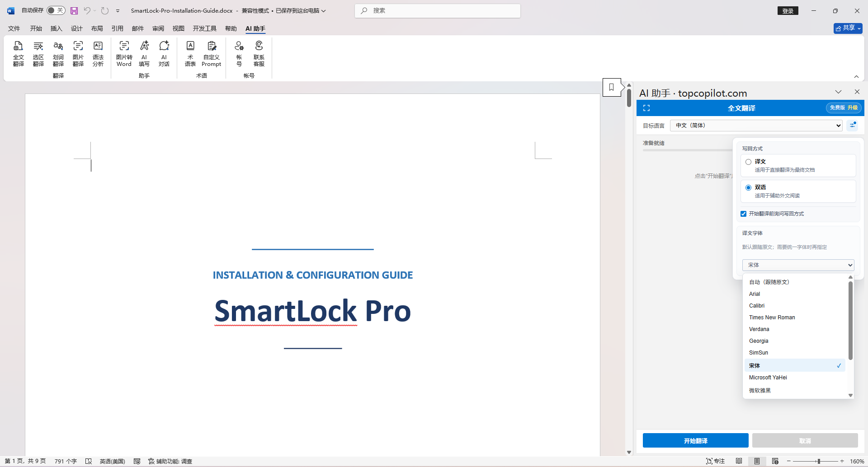Choose Times New Roman from the font list
Viewport: 868px width, 467px height.
tap(795, 318)
